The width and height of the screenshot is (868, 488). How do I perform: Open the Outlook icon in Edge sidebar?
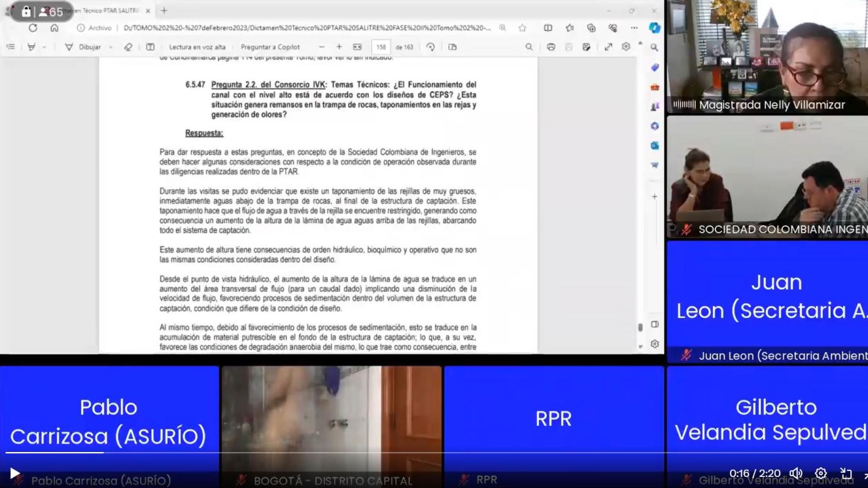pyautogui.click(x=654, y=145)
